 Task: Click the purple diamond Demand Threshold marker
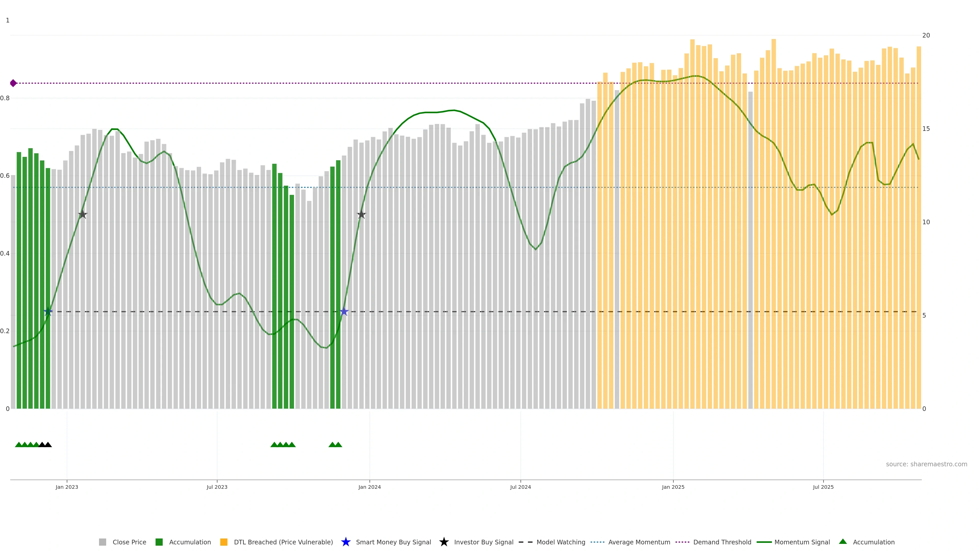13,83
